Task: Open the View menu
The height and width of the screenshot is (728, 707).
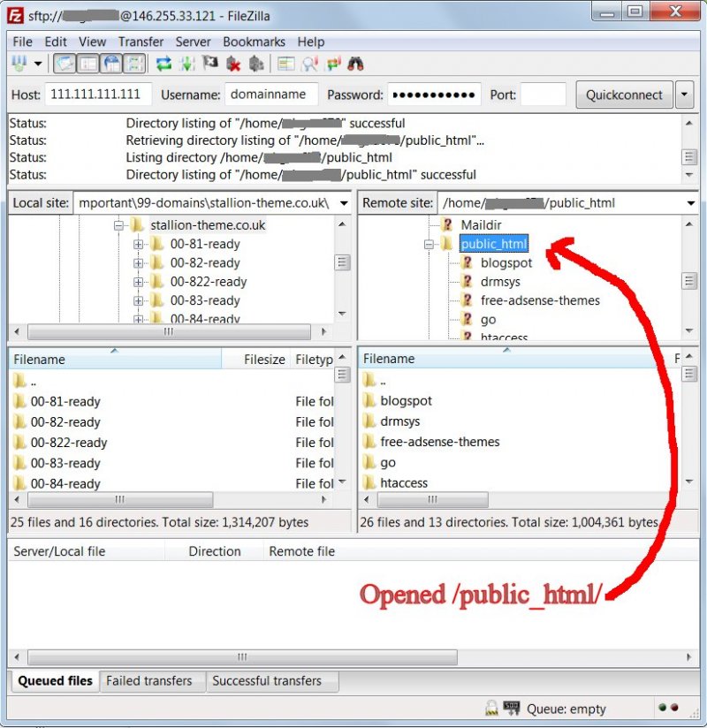Action: pyautogui.click(x=92, y=42)
